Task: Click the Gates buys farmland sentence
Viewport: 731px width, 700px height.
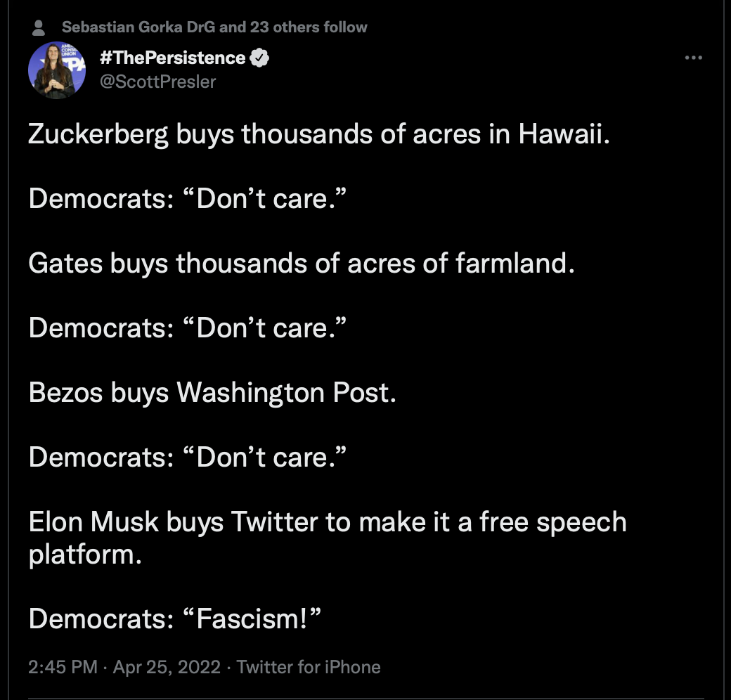Action: pos(302,264)
